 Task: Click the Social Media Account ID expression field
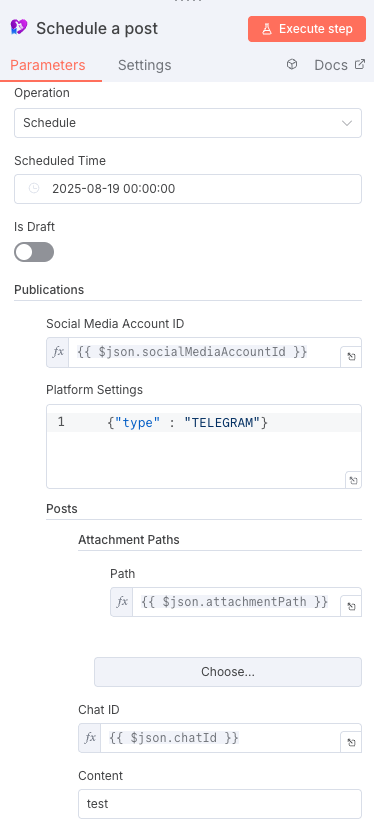point(205,352)
